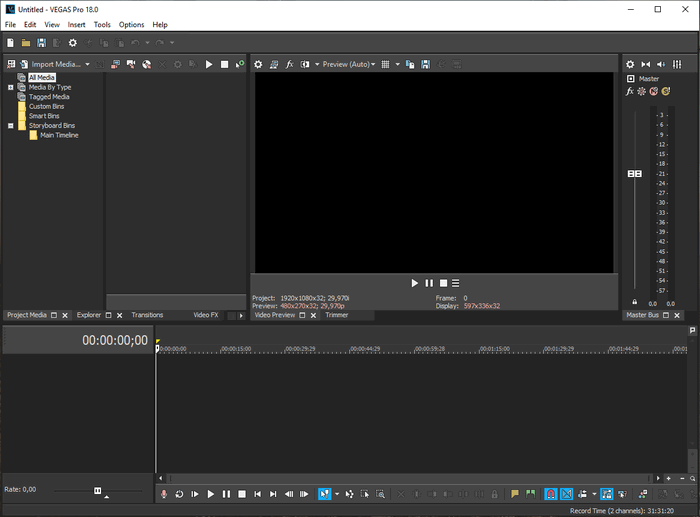Stop media preview in Project Media toolbar
Screen dimensions: 700x517
tap(225, 64)
